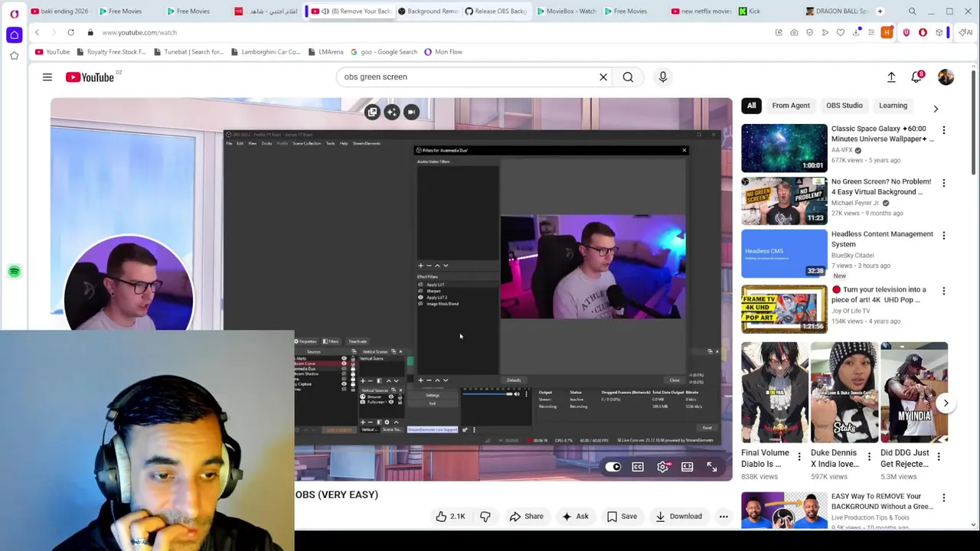Open options for EASY Way To REMOVE video
Viewport: 980px width, 551px height.
coord(943,498)
